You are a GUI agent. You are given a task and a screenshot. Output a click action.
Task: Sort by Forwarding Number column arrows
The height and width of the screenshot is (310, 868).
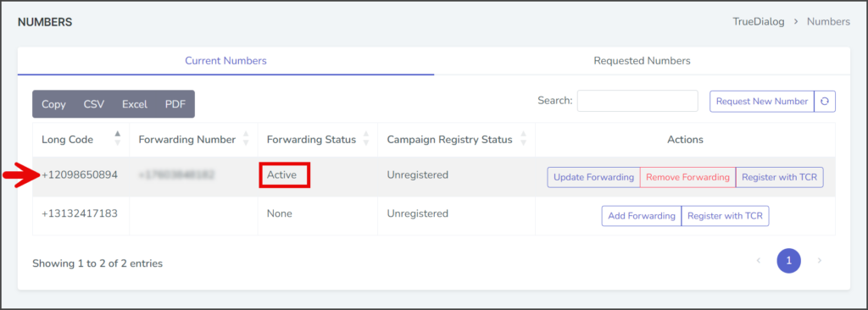pyautogui.click(x=247, y=138)
